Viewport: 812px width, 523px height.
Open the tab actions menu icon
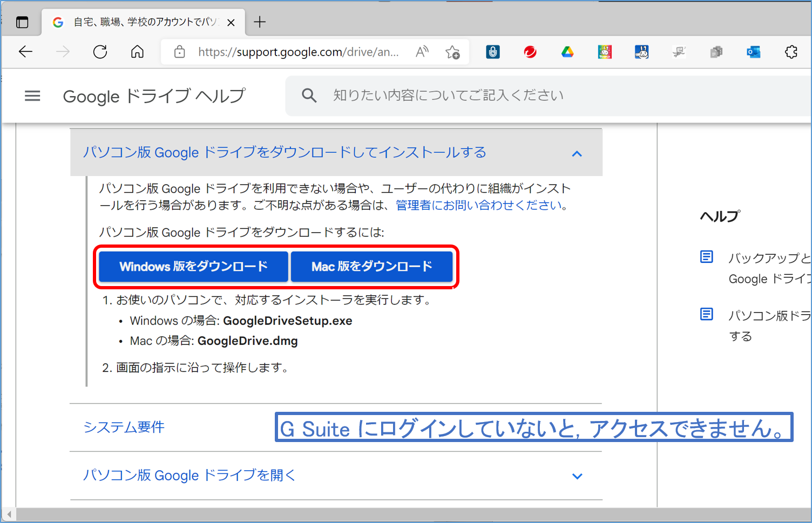tap(22, 22)
